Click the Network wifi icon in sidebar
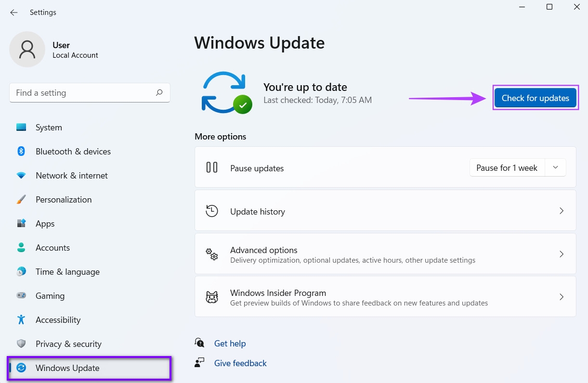Image resolution: width=588 pixels, height=383 pixels. pyautogui.click(x=21, y=176)
